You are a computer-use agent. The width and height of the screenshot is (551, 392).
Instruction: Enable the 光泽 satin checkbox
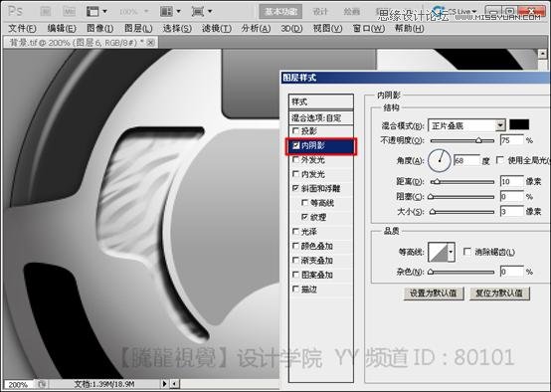pyautogui.click(x=295, y=232)
